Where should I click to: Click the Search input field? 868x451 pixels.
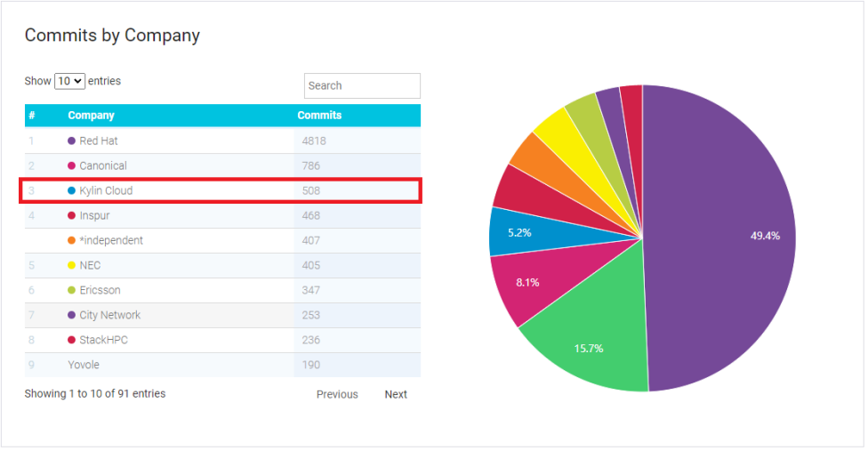tap(362, 85)
